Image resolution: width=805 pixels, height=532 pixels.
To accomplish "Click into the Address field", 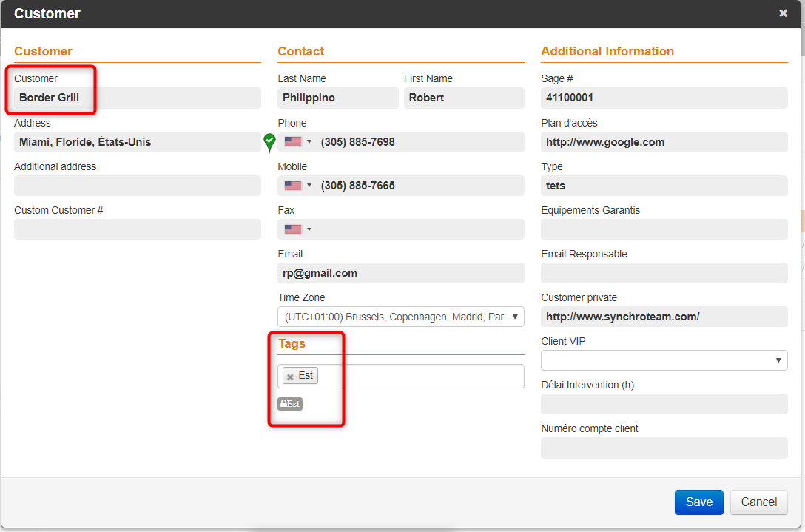I will [x=138, y=142].
